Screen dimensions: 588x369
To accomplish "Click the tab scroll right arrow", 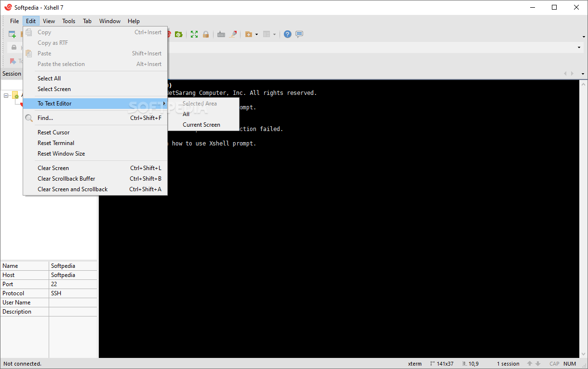I will tap(572, 74).
